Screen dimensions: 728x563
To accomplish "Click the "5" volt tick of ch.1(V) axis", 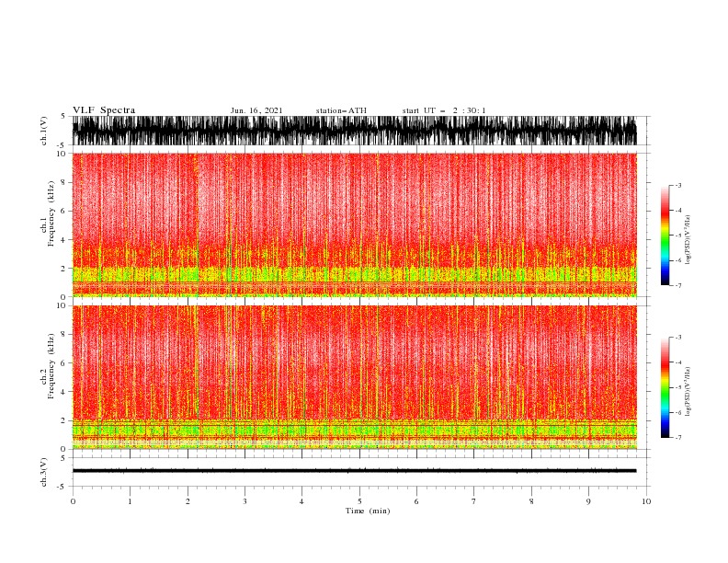I will point(63,116).
